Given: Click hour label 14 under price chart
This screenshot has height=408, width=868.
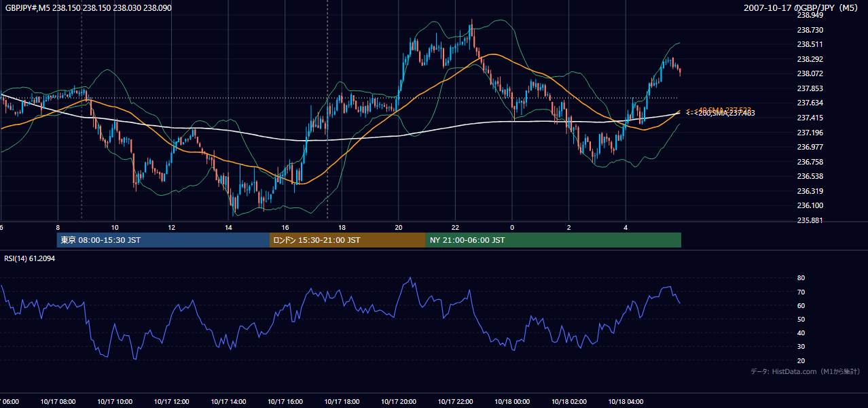Looking at the screenshot, I should pyautogui.click(x=229, y=227).
